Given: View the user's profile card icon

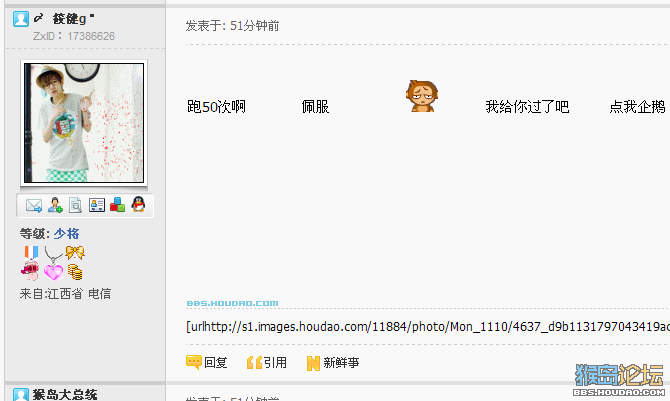Looking at the screenshot, I should (97, 205).
